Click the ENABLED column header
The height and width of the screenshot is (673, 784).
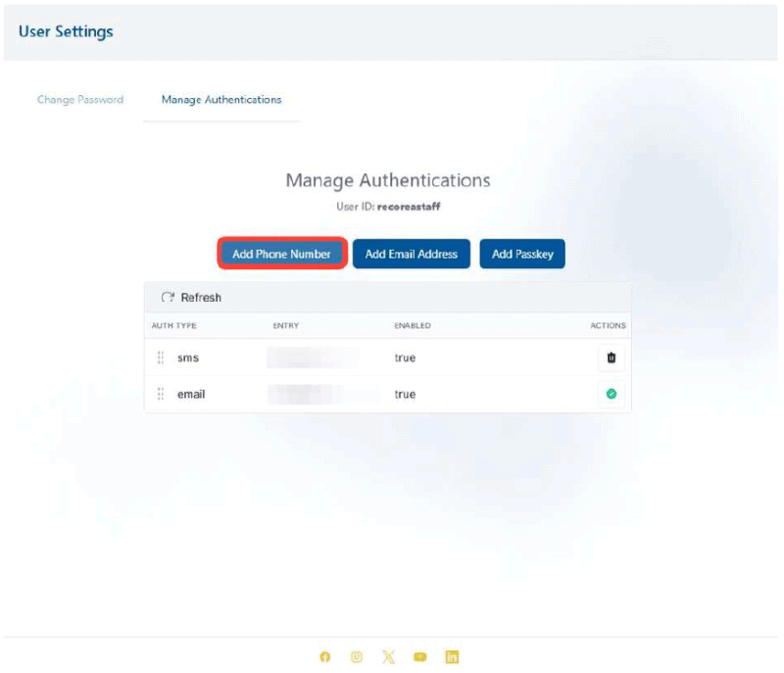(413, 326)
